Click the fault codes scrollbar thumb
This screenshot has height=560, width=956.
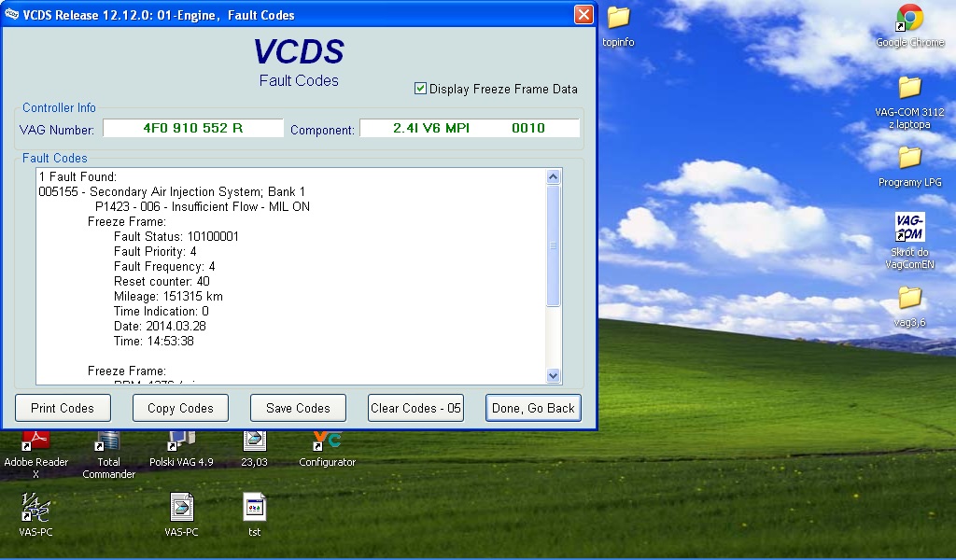coord(553,245)
